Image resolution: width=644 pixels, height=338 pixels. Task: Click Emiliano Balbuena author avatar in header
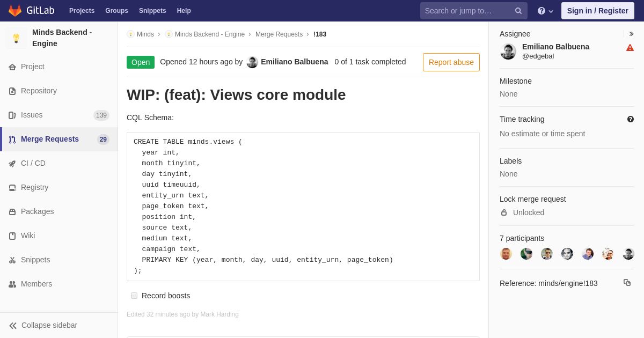[x=252, y=62]
